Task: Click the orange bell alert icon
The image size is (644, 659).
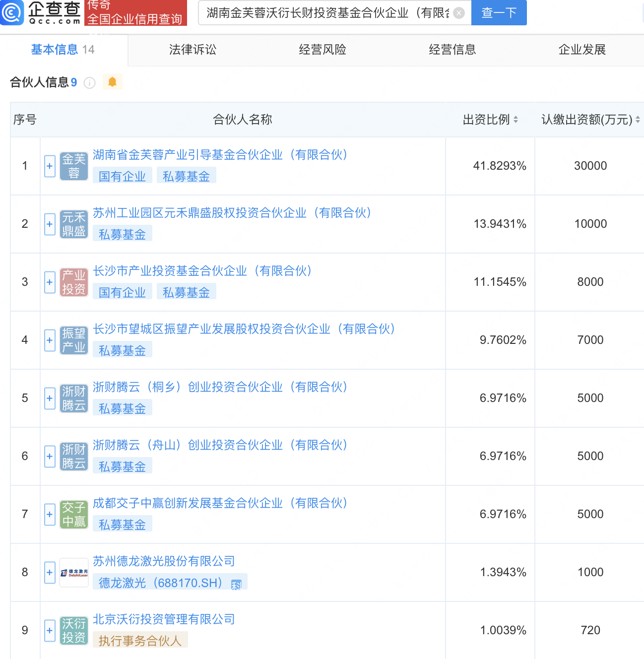Action: point(113,82)
